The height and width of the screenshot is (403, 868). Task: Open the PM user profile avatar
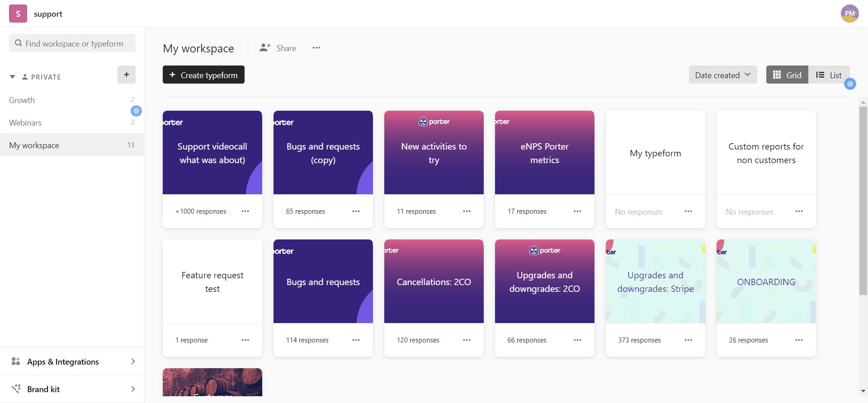849,14
